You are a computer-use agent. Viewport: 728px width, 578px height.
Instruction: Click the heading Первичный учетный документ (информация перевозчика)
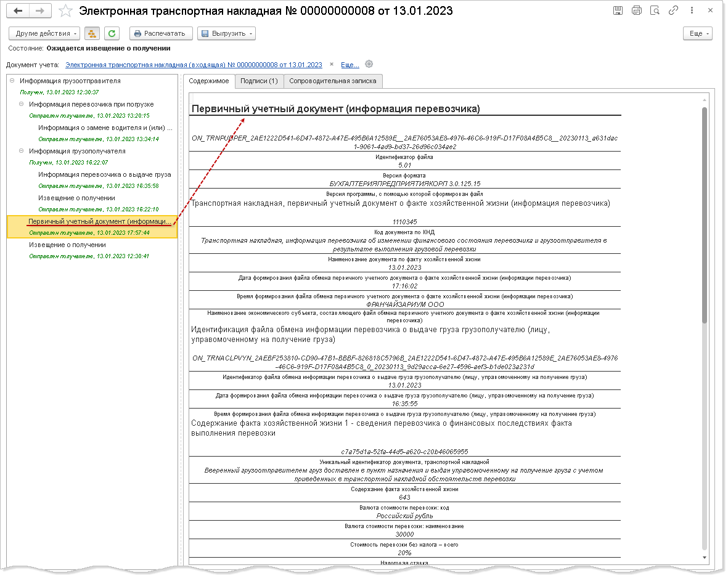click(336, 108)
